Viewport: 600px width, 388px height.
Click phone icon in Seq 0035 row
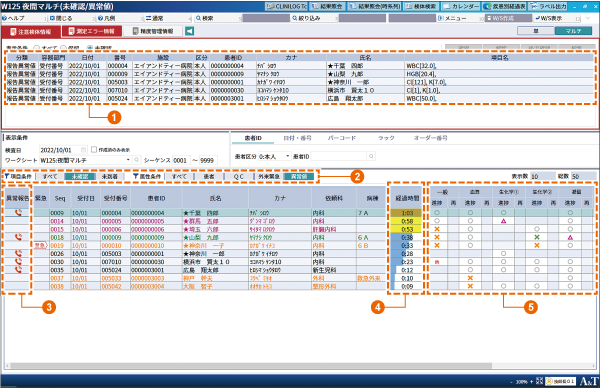point(18,269)
